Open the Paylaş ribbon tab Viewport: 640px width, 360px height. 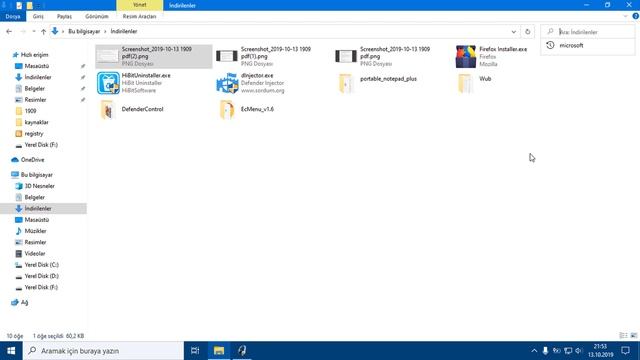point(64,16)
